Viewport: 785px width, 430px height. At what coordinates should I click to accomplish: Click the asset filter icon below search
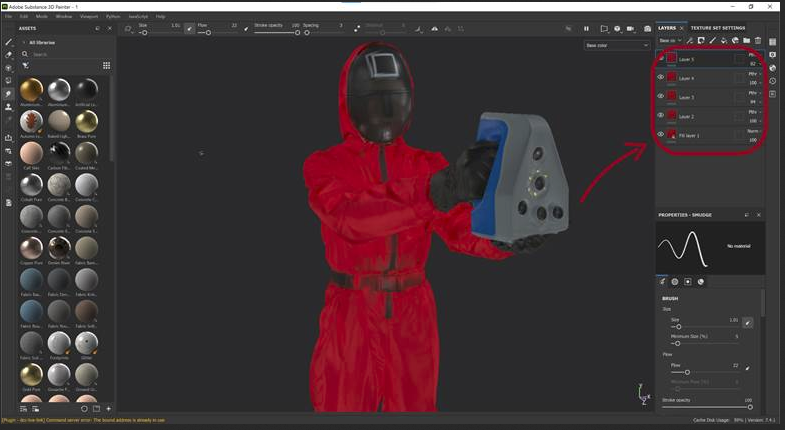26,66
